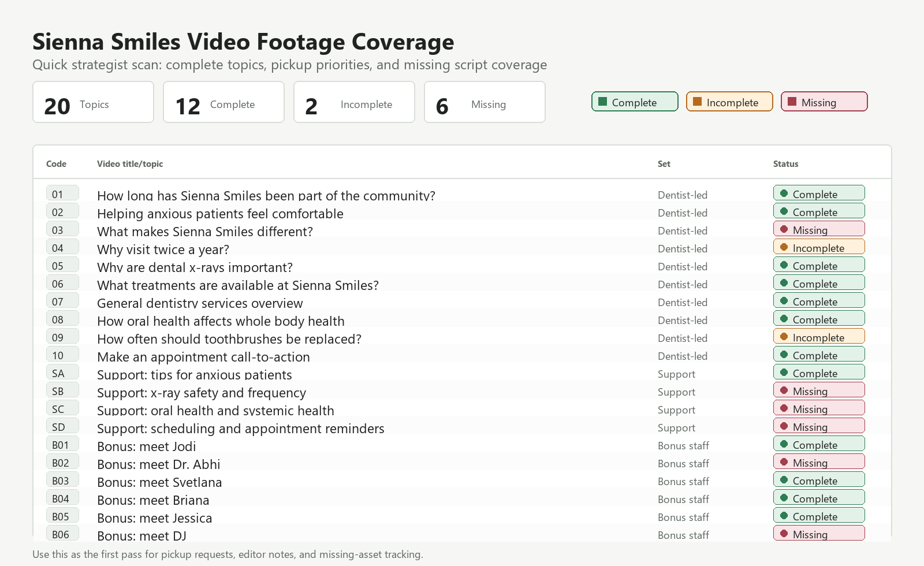Click Set cell 'Support' in SC row
This screenshot has height=566, width=924.
676,410
